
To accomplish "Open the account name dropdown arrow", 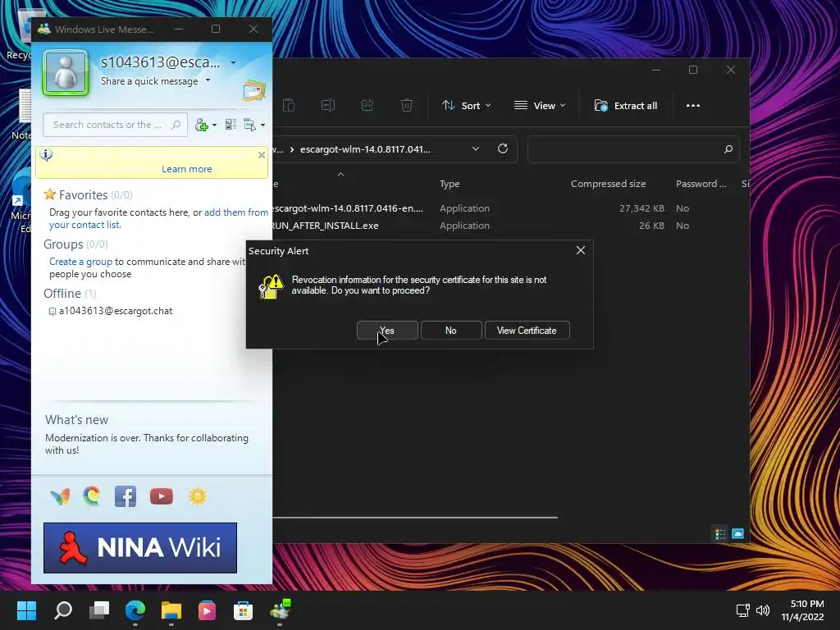I will coord(233,62).
